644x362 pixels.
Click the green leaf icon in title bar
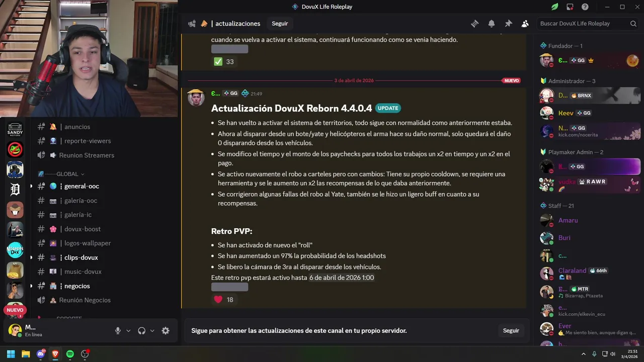tap(554, 7)
